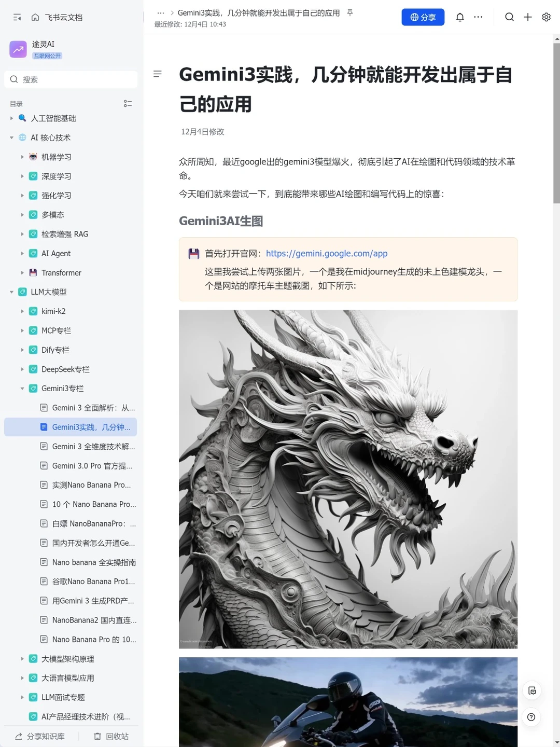Click the Gemini3AI生图 heading
Image resolution: width=560 pixels, height=747 pixels.
[x=221, y=221]
